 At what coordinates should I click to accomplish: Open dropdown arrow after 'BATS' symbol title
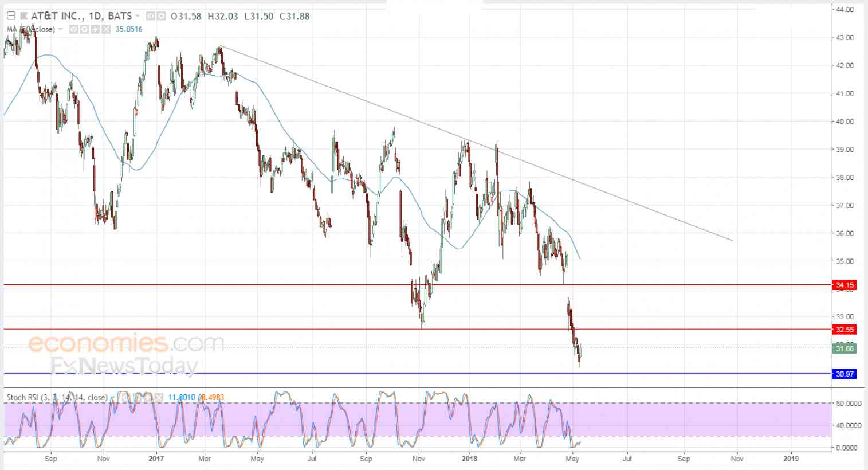pos(138,16)
